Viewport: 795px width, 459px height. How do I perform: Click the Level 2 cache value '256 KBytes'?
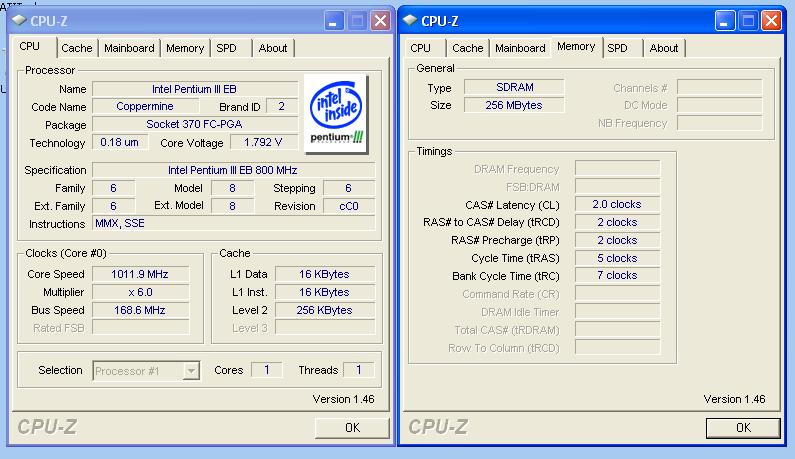click(324, 310)
